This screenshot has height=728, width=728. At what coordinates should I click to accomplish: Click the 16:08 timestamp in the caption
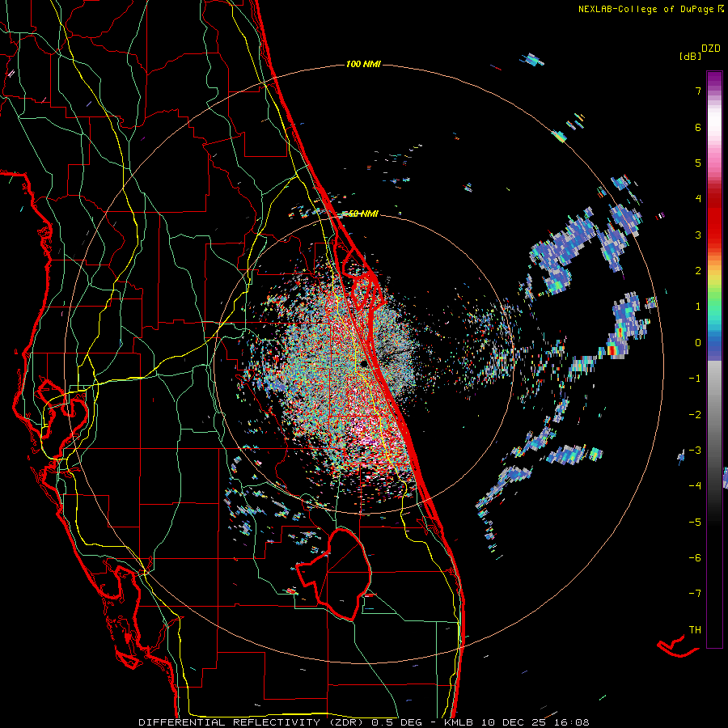point(572,722)
